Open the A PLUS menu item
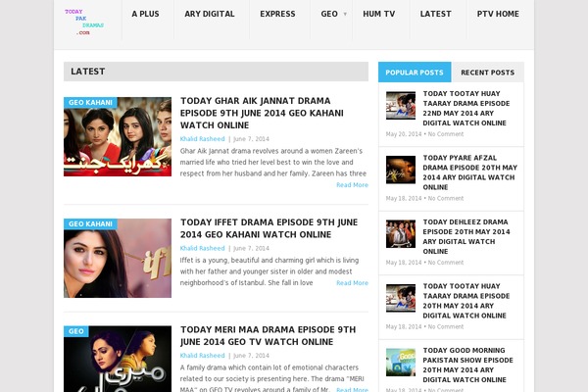The width and height of the screenshot is (588, 392). pyautogui.click(x=145, y=15)
